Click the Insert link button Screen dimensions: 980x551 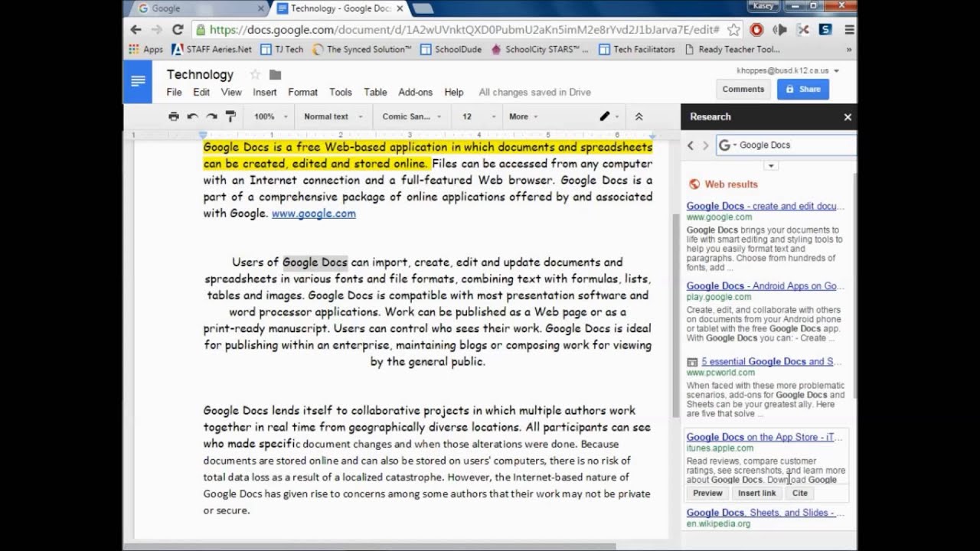[x=756, y=494]
